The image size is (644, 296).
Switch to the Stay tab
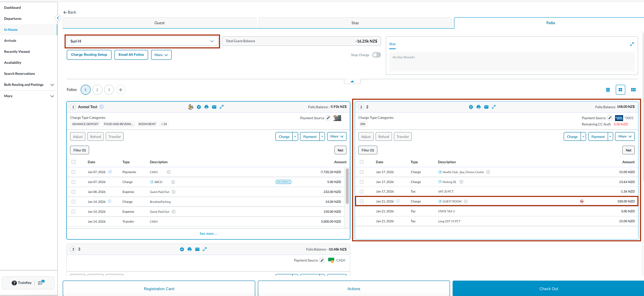pyautogui.click(x=355, y=23)
